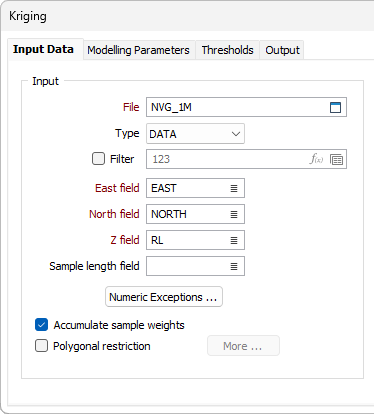
Task: Enable the Filter checkbox
Action: point(98,159)
